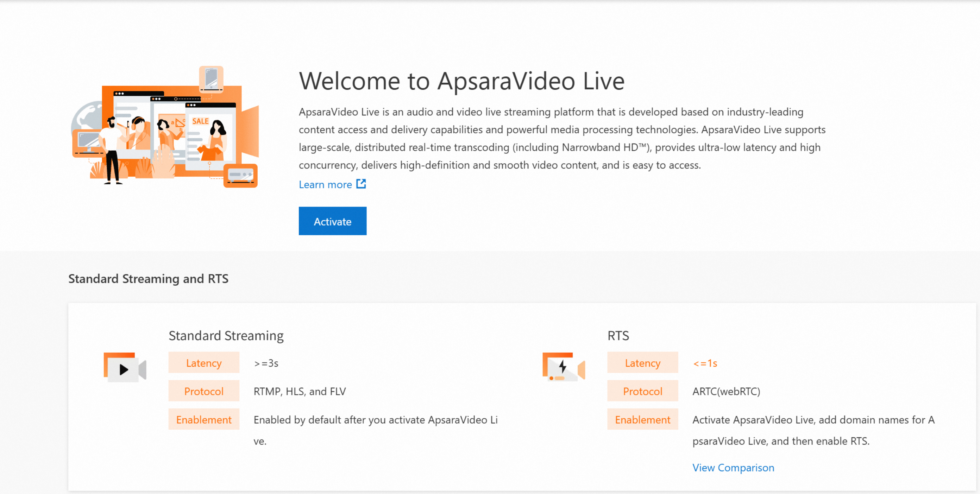980x494 pixels.
Task: Click the ApsaraVideo Live description paragraph
Action: (x=562, y=138)
